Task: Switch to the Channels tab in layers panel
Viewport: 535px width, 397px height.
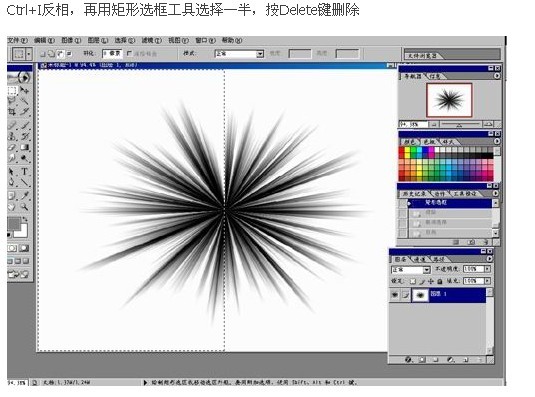Action: 419,259
